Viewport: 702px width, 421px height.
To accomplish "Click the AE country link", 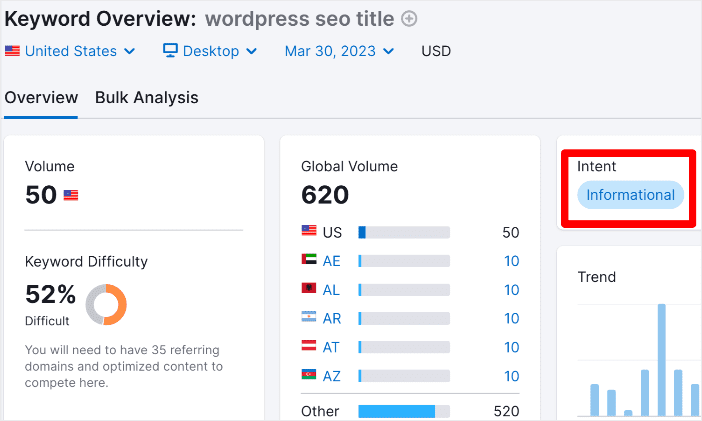I will 331,261.
